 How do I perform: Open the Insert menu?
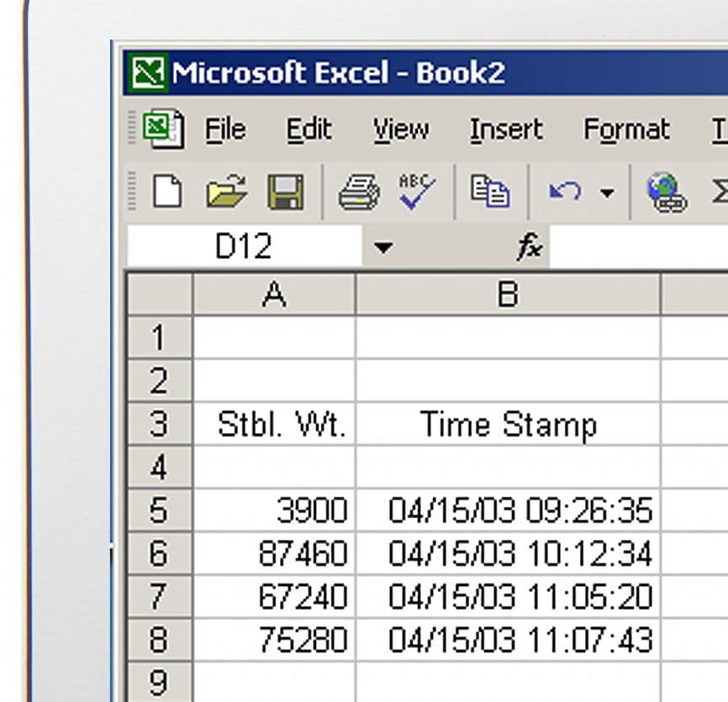[x=505, y=130]
